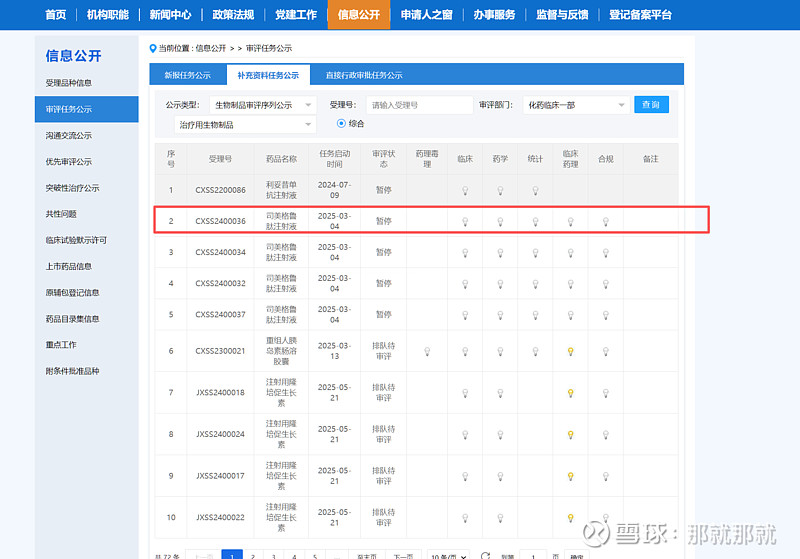Click the 药理毒理 bulb icon for CXSS2300021
The width and height of the screenshot is (800, 559).
click(x=427, y=351)
